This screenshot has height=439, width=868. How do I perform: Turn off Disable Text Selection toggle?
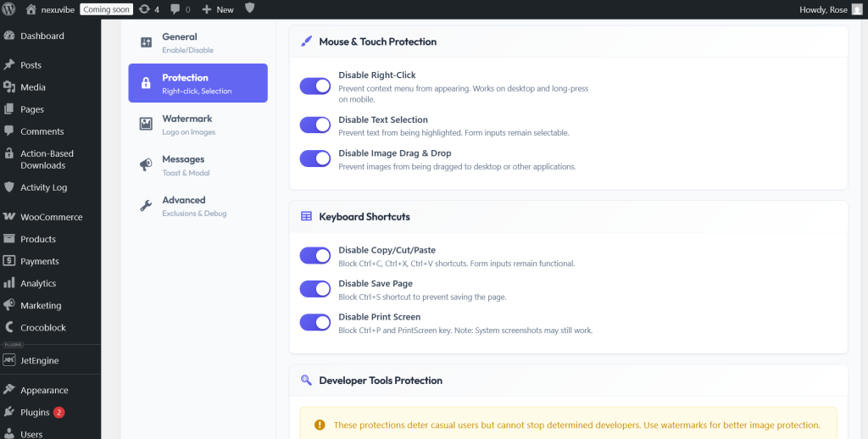[315, 125]
